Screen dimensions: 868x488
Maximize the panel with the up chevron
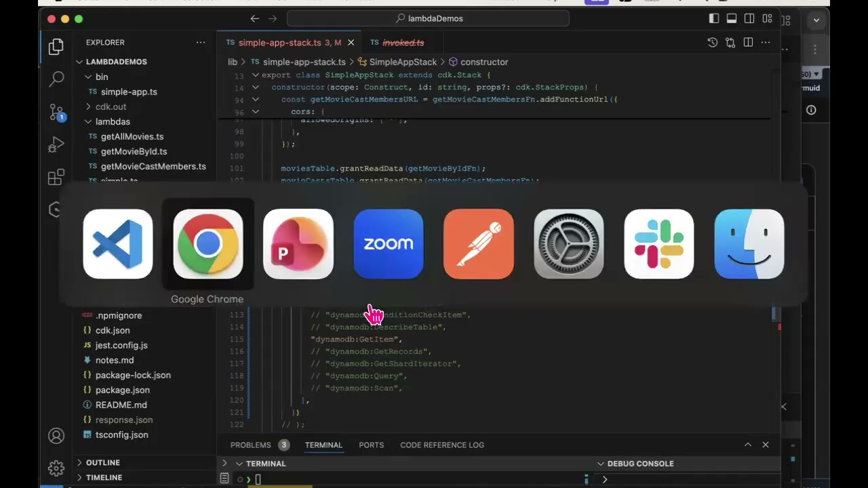[748, 445]
